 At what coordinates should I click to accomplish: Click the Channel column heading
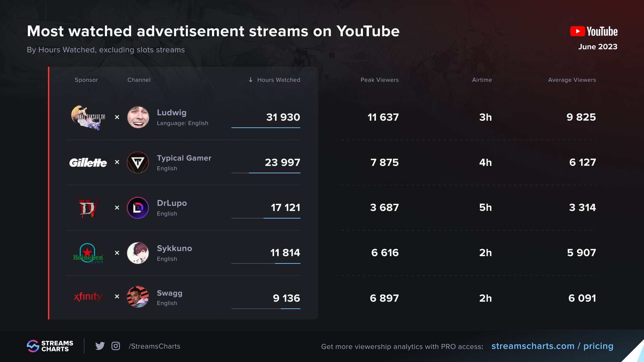coord(139,80)
